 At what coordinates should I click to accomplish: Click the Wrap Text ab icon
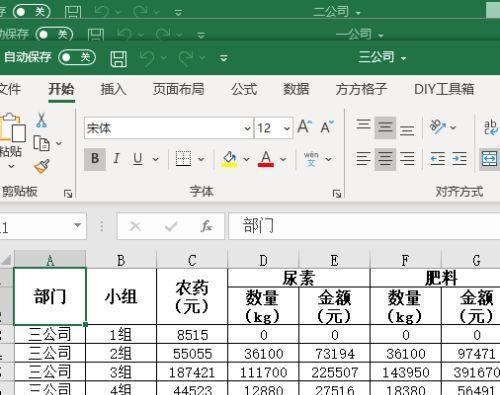click(491, 127)
